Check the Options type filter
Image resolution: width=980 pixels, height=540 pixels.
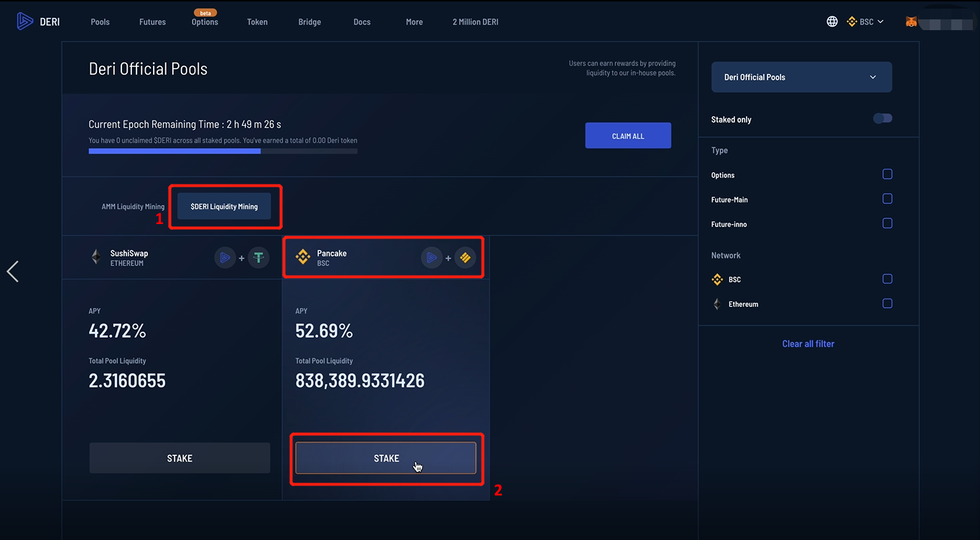click(887, 174)
